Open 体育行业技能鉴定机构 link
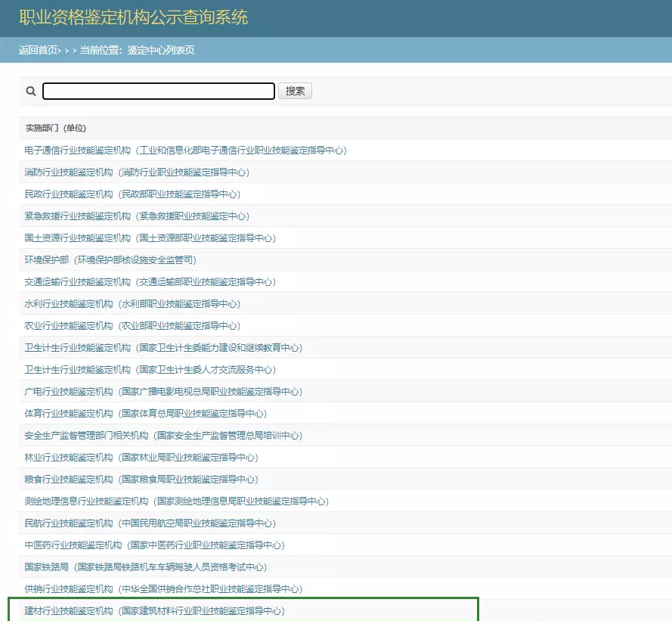Screen dimensions: 672x621 pos(146,413)
